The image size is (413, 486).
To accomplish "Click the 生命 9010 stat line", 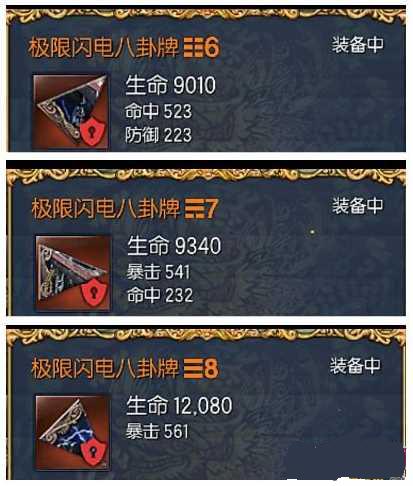I will coord(170,85).
